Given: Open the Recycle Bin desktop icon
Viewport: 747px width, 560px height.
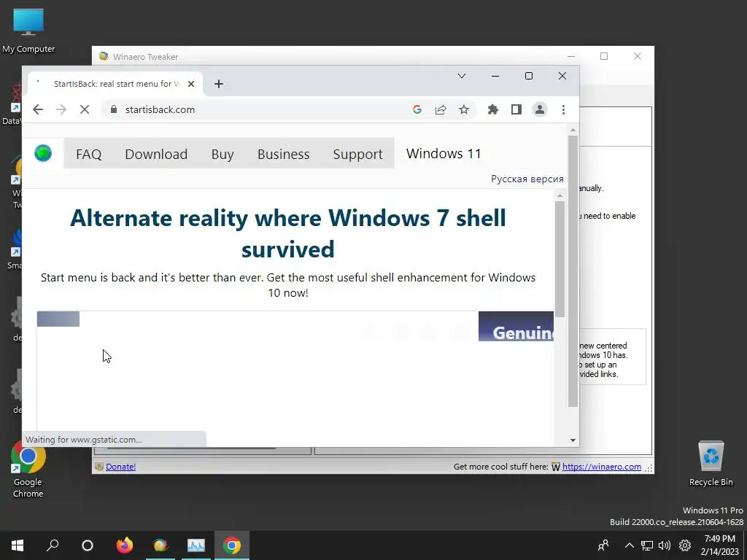Looking at the screenshot, I should pos(711,463).
